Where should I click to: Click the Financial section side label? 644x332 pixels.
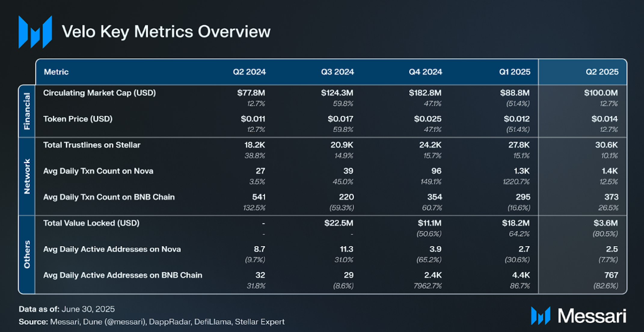point(27,111)
